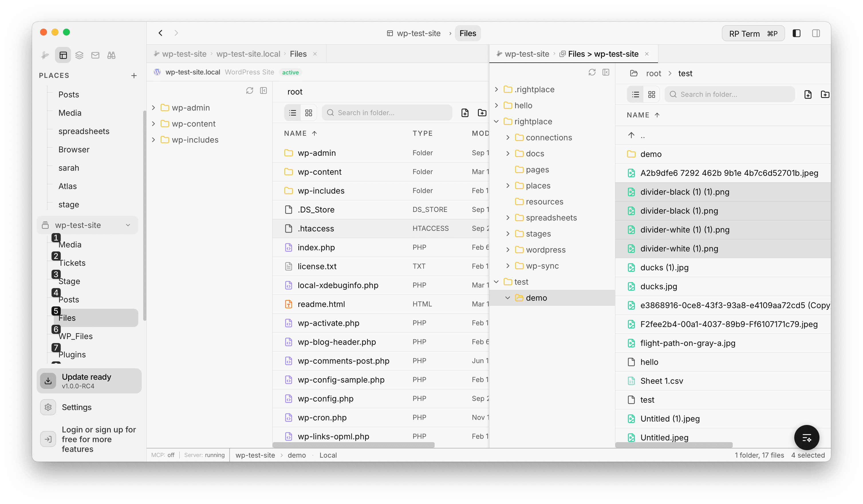This screenshot has height=504, width=863.
Task: Open Settings from the sidebar
Action: pos(76,407)
